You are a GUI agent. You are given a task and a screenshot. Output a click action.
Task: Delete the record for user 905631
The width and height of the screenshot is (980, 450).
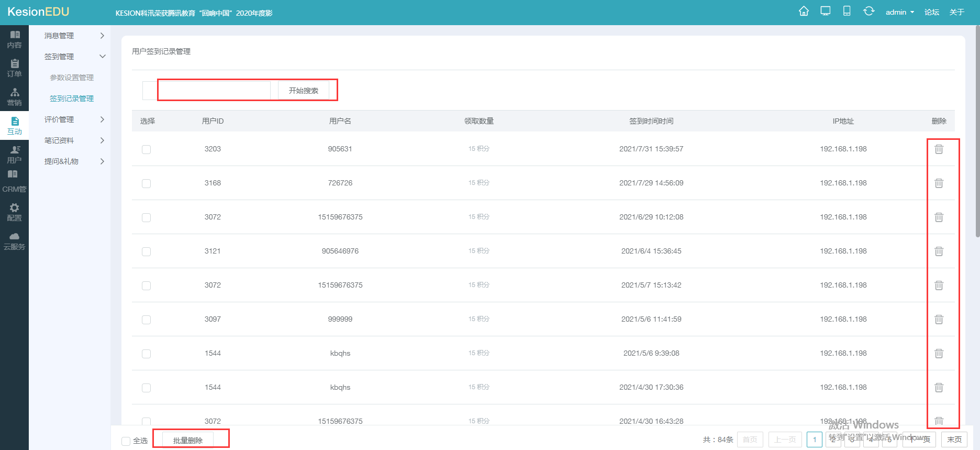coord(939,149)
